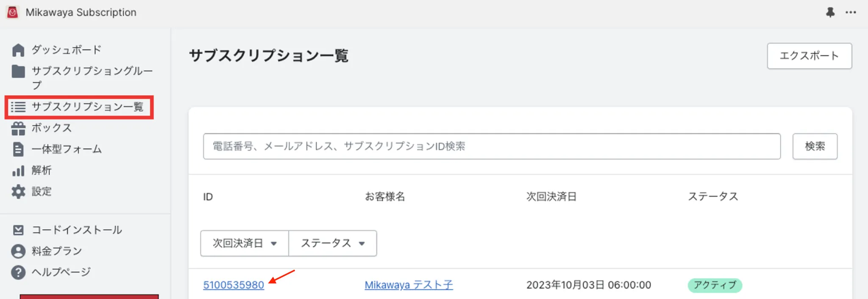Click the エクスポート button

pyautogui.click(x=809, y=56)
